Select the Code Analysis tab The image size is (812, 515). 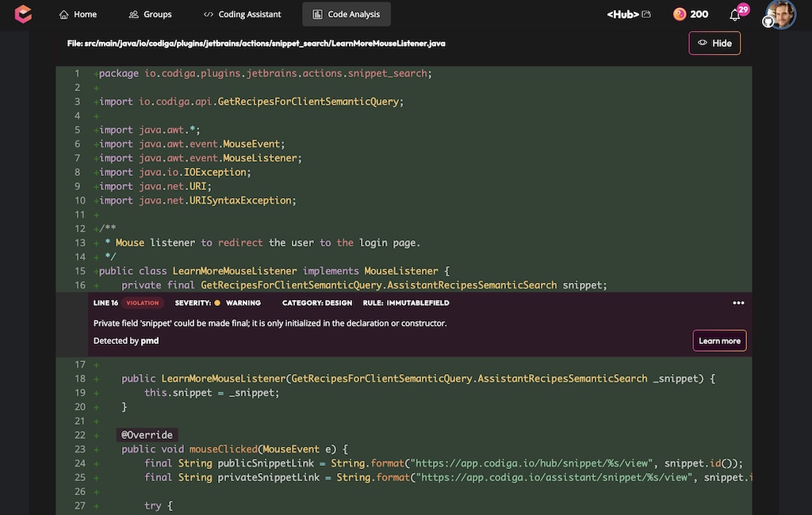(x=347, y=14)
